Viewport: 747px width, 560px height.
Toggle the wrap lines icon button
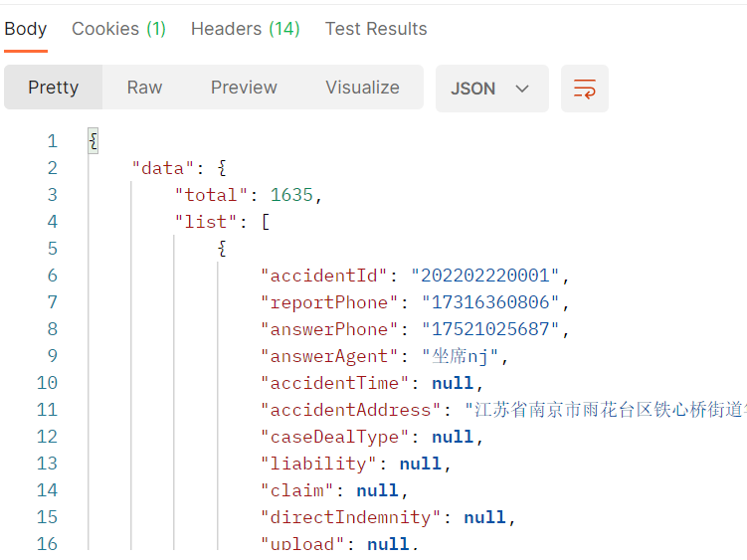pos(585,89)
